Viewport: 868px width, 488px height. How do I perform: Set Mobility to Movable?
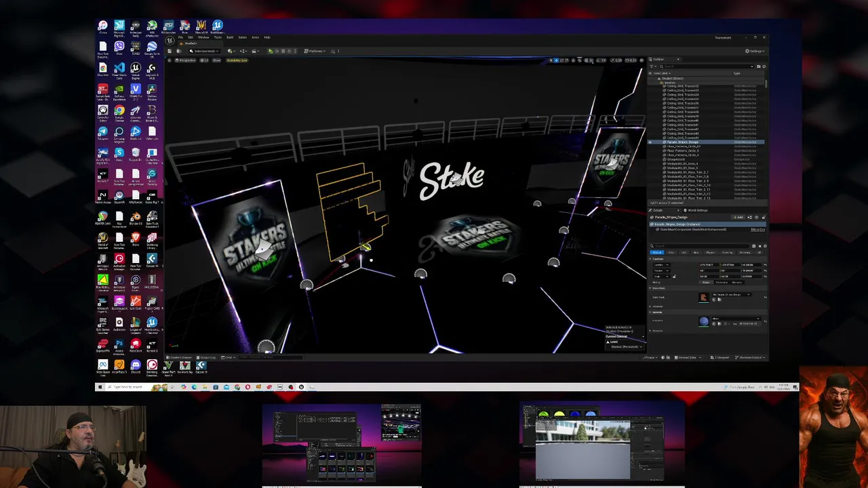[736, 283]
